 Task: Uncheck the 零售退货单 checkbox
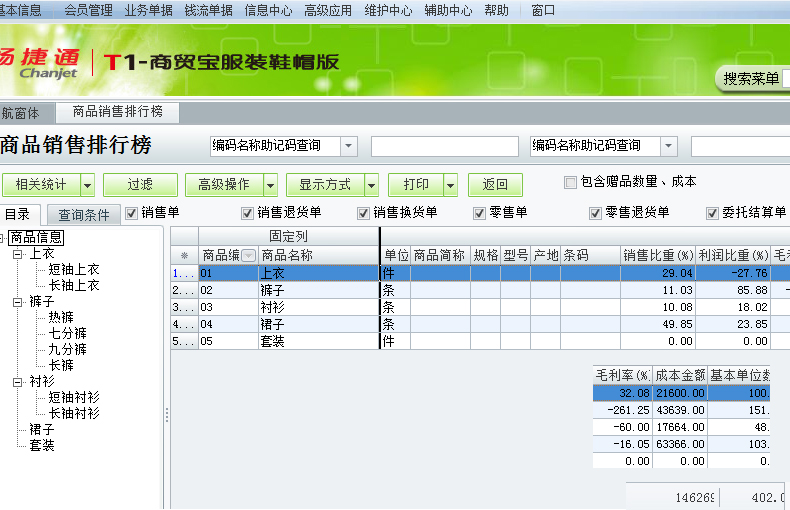pyautogui.click(x=596, y=213)
